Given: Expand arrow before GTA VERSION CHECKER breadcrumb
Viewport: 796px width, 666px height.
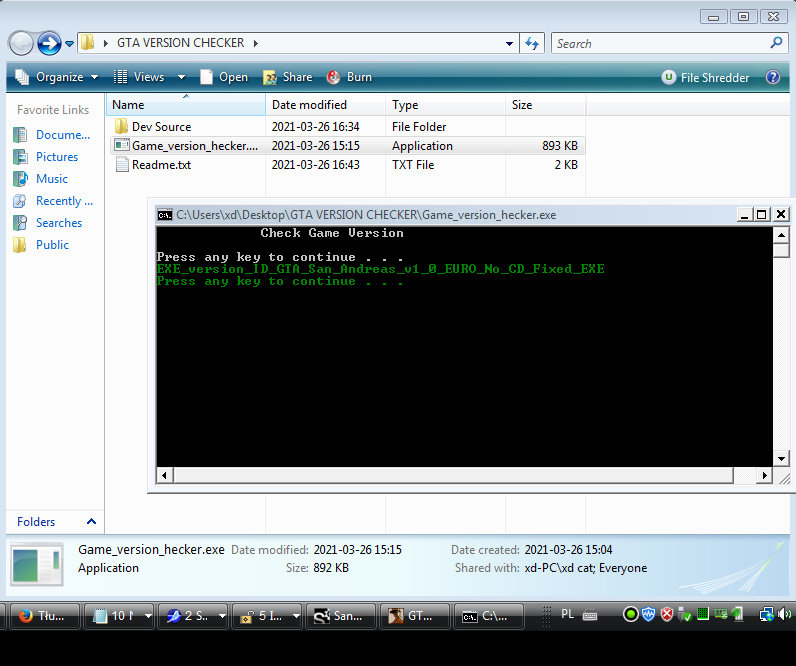Looking at the screenshot, I should (106, 43).
